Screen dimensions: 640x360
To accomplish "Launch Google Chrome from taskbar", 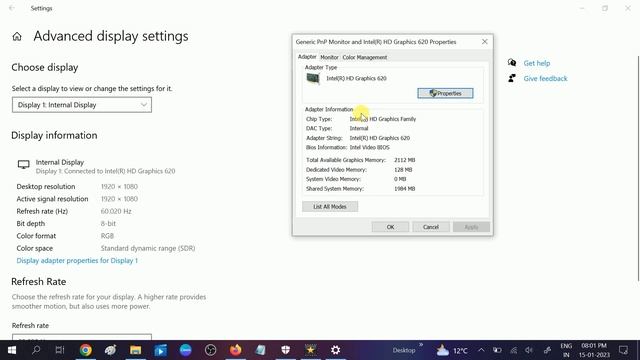I will click(86, 350).
